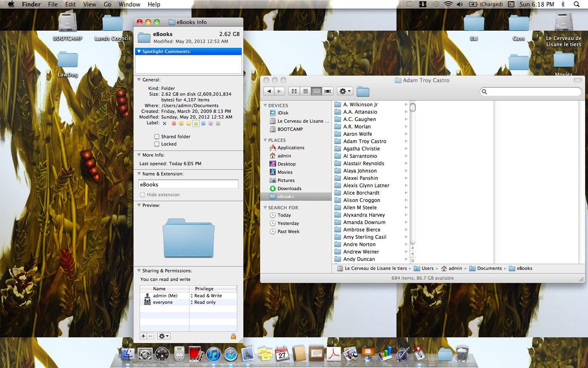Open the Window menu

[129, 4]
